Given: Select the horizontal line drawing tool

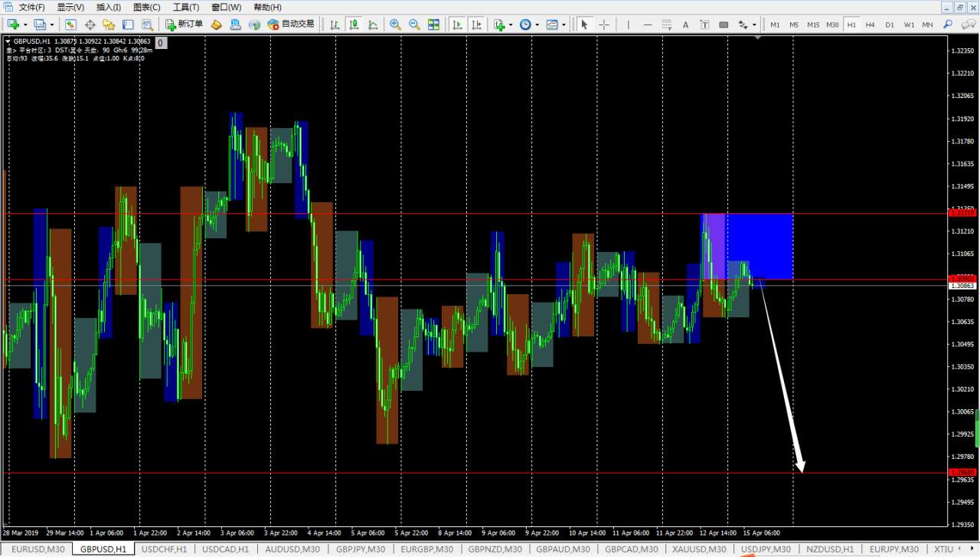Looking at the screenshot, I should tap(648, 25).
